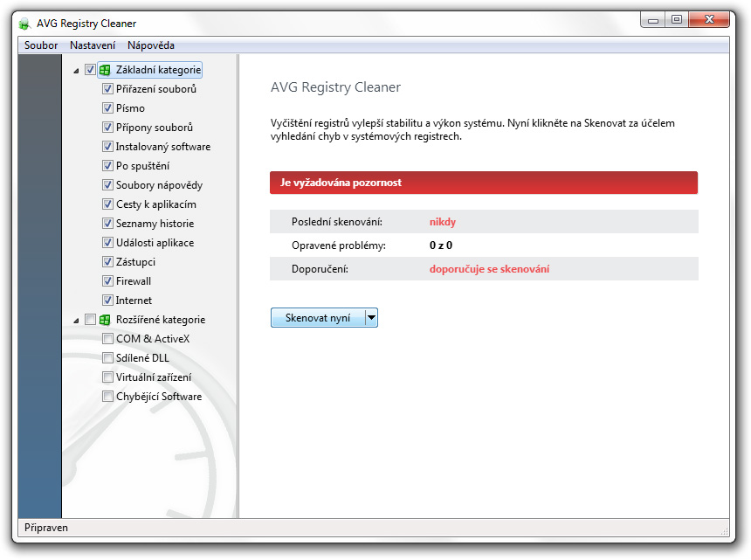
Task: Select the Přiřazení souborů tree label
Action: click(156, 89)
